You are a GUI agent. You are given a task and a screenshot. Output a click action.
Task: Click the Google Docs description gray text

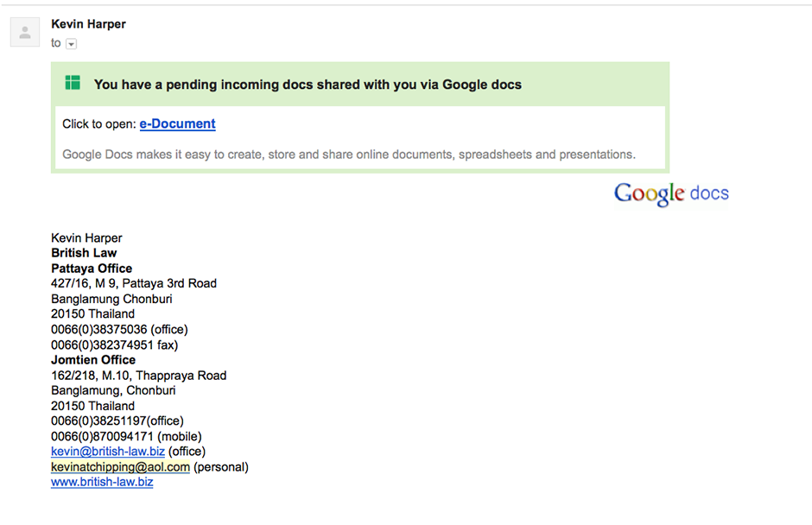349,155
